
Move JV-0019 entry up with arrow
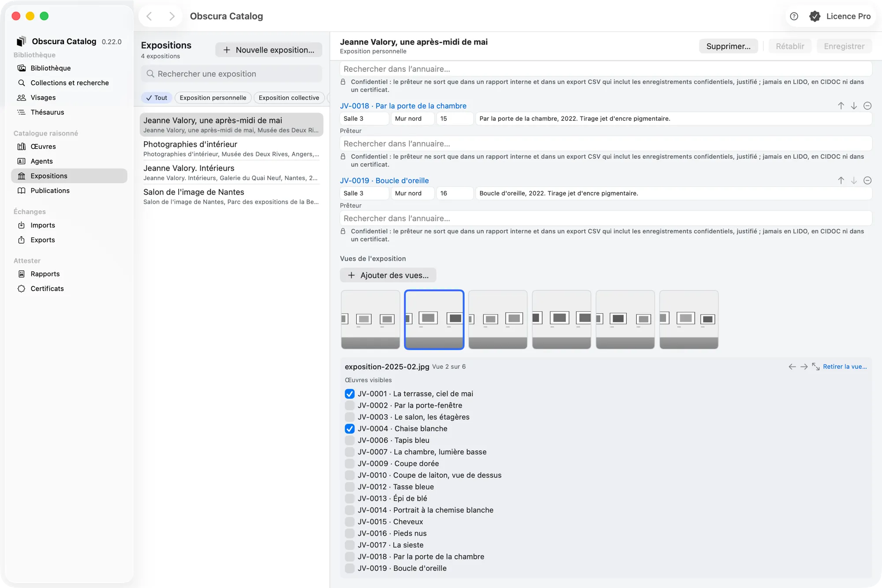[x=841, y=180]
